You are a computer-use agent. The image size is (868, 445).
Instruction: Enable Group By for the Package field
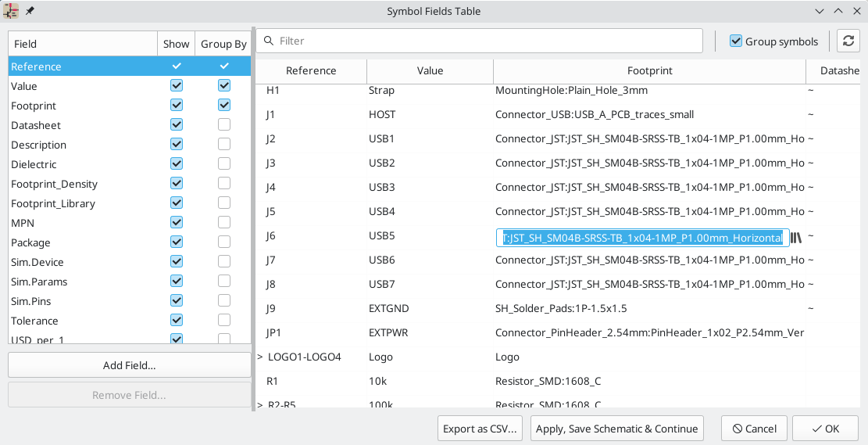pyautogui.click(x=223, y=242)
